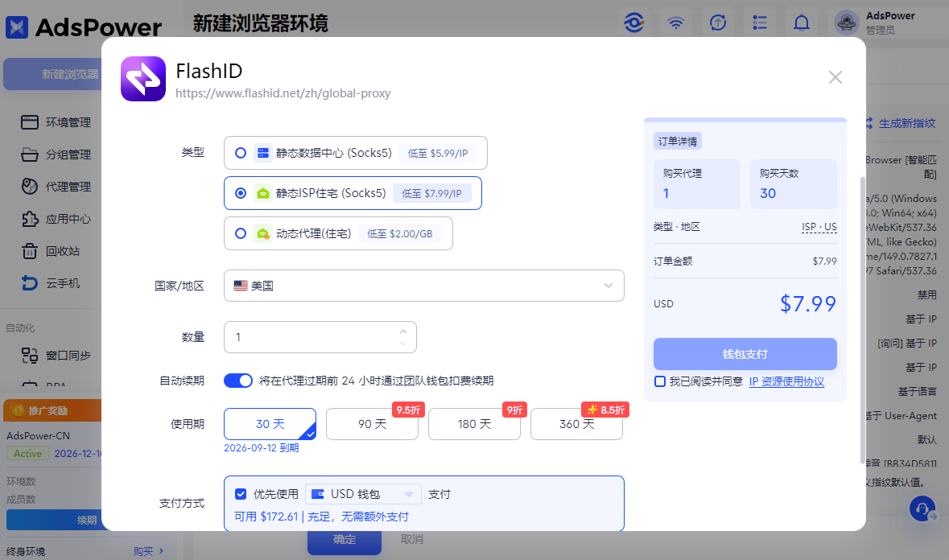This screenshot has width=949, height=560.
Task: Click the 窗口同步 icon
Action: [x=30, y=355]
